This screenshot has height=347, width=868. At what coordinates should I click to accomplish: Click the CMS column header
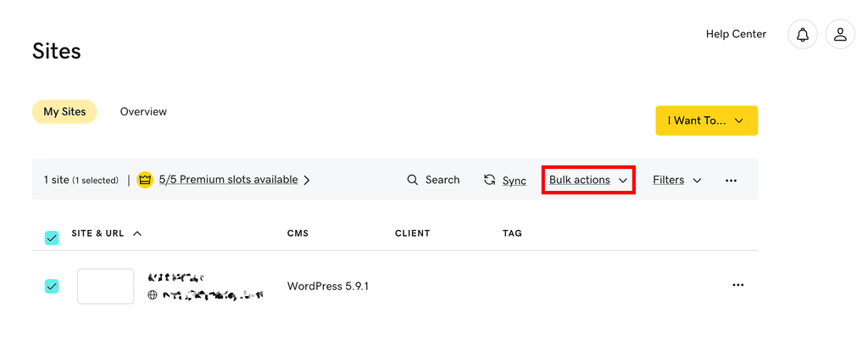pyautogui.click(x=299, y=233)
